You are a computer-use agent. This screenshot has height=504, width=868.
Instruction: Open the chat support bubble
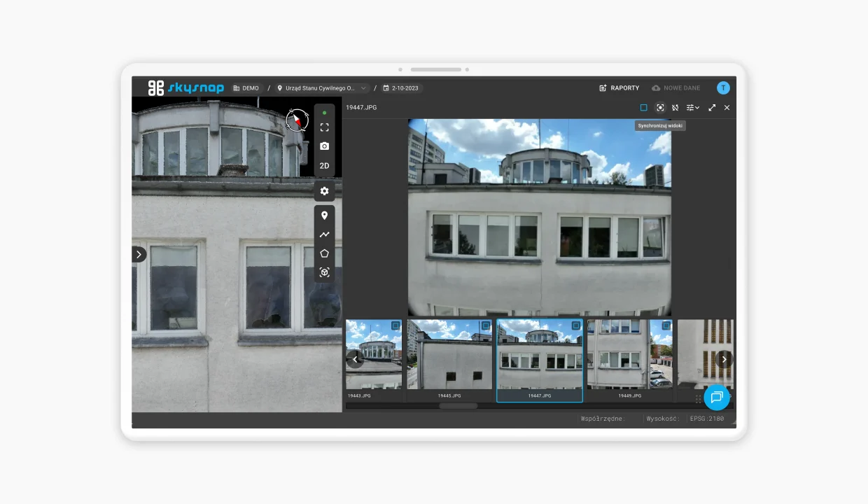pos(716,398)
